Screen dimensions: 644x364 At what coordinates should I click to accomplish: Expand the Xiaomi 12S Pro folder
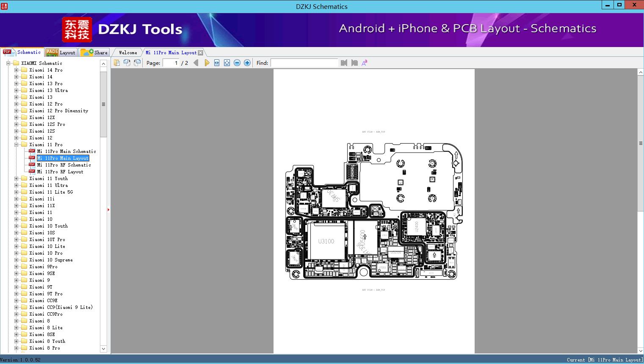[x=16, y=124]
